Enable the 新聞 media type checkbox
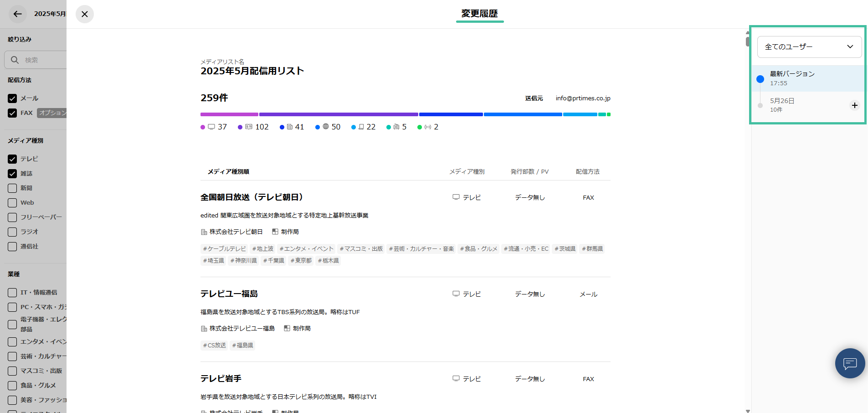 coord(12,188)
